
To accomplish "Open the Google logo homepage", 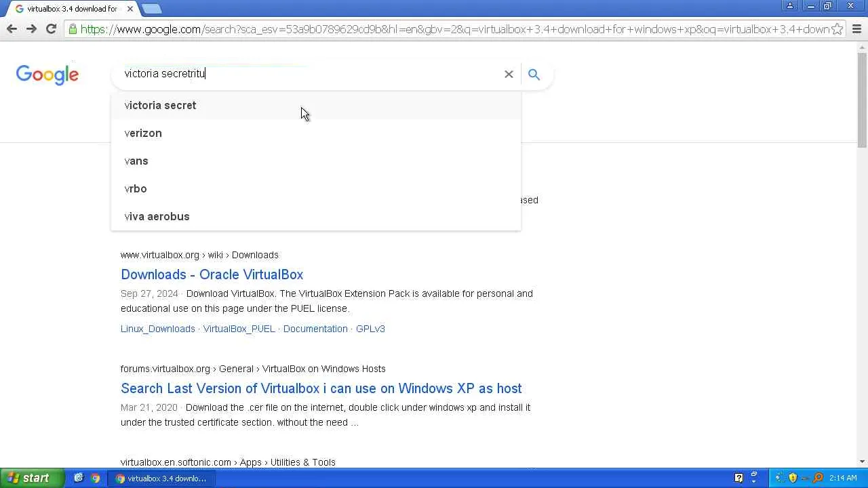I will coord(47,75).
